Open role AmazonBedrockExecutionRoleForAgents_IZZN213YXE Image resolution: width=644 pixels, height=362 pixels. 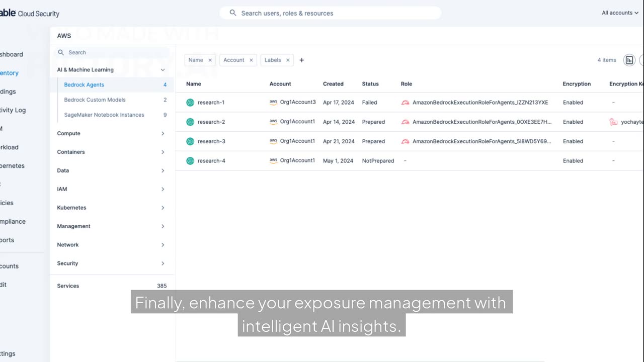coord(480,103)
